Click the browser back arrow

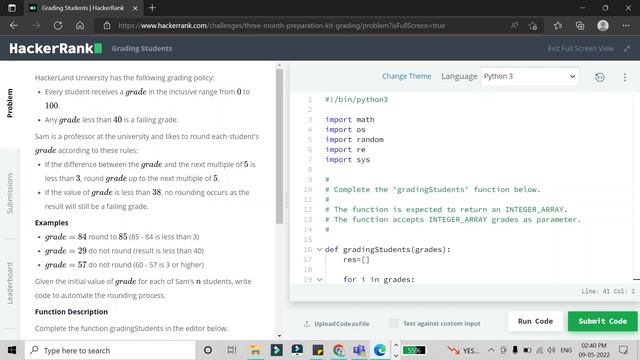pyautogui.click(x=14, y=26)
